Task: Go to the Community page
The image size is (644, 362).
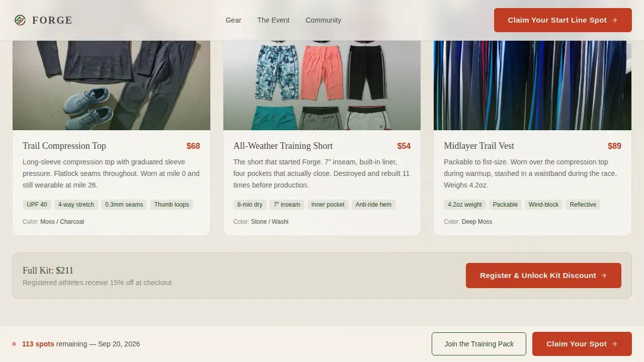Action: 323,20
